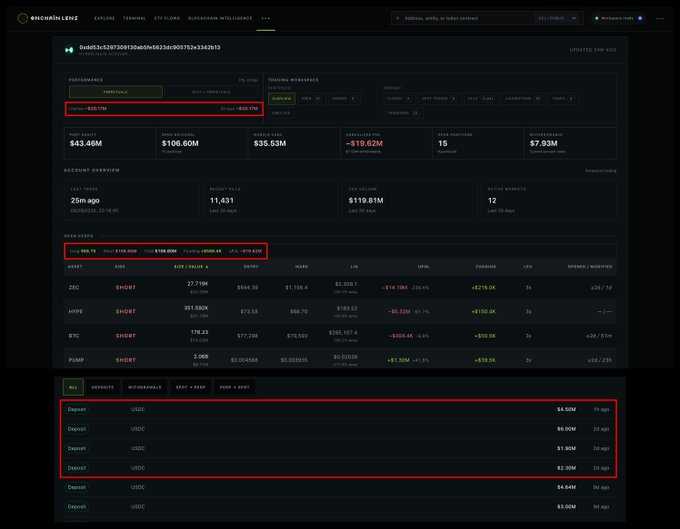Click BTC entry price $77,298

pyautogui.click(x=248, y=336)
